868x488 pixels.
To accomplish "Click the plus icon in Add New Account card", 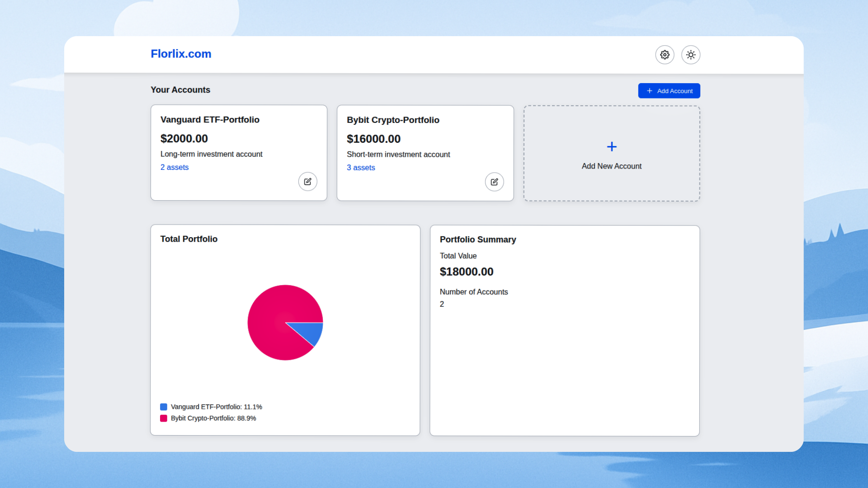I will tap(612, 147).
